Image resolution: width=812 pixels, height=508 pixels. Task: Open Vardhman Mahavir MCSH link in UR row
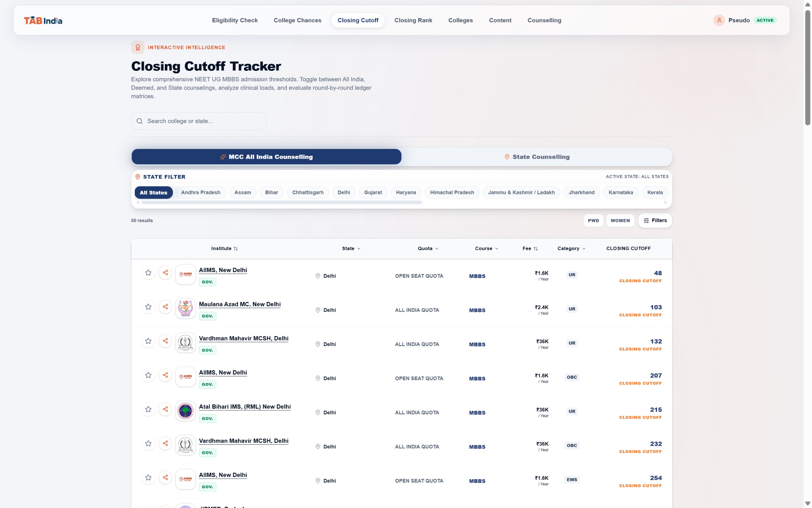[x=244, y=338]
